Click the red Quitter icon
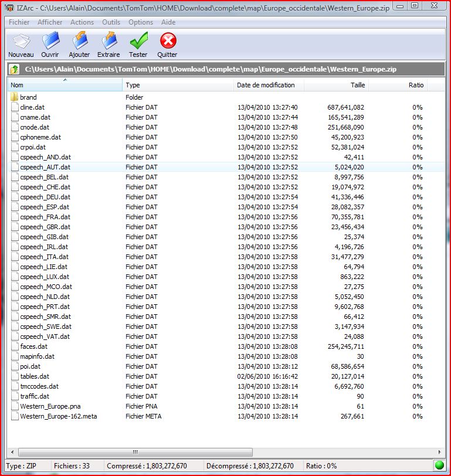 [168, 40]
